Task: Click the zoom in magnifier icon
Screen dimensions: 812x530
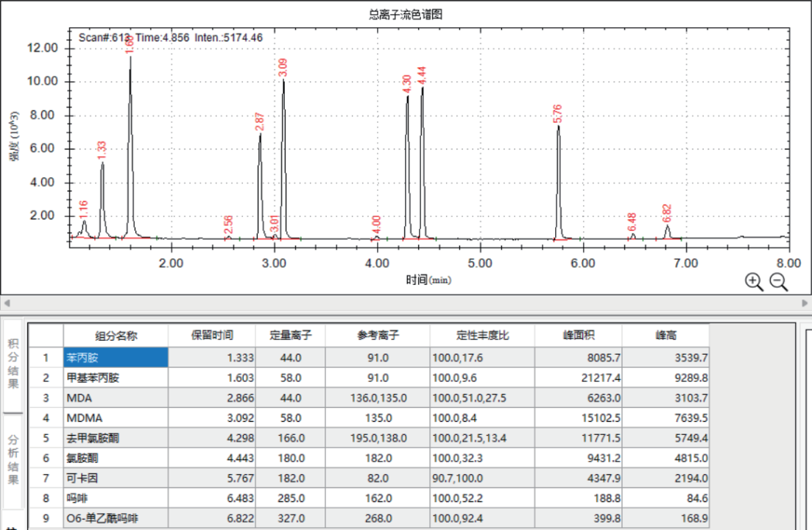Action: click(x=754, y=281)
